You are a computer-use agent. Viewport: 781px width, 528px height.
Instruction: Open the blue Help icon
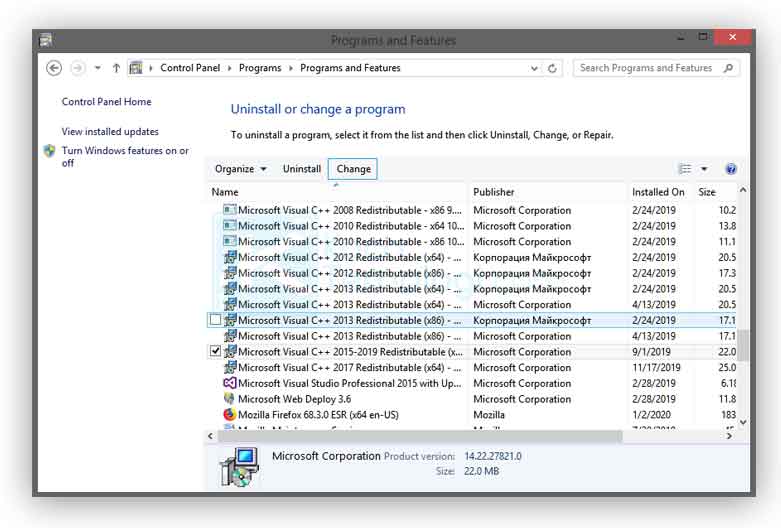click(x=731, y=169)
